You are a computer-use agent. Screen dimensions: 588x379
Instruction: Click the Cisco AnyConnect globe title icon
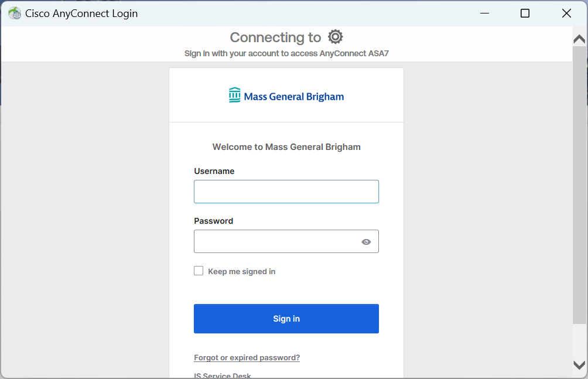click(x=15, y=13)
